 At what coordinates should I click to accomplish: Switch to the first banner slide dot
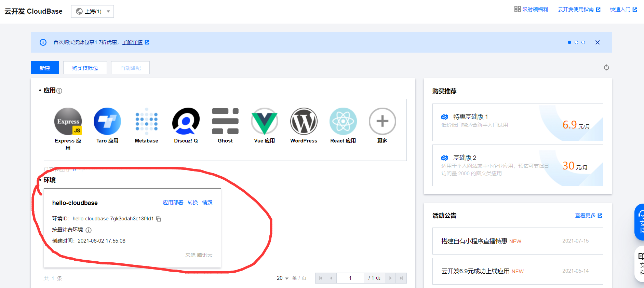569,42
